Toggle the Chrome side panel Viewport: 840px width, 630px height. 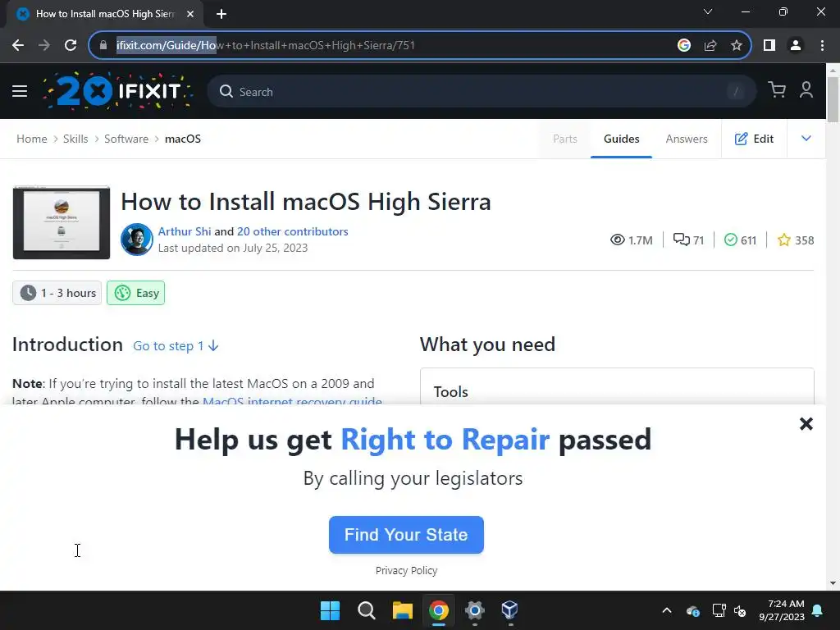[x=769, y=46]
